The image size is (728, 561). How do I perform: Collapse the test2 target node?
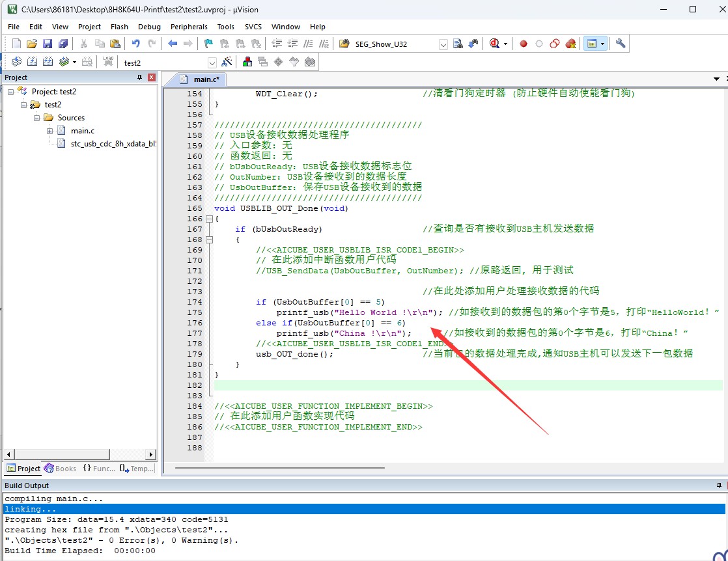(x=23, y=105)
